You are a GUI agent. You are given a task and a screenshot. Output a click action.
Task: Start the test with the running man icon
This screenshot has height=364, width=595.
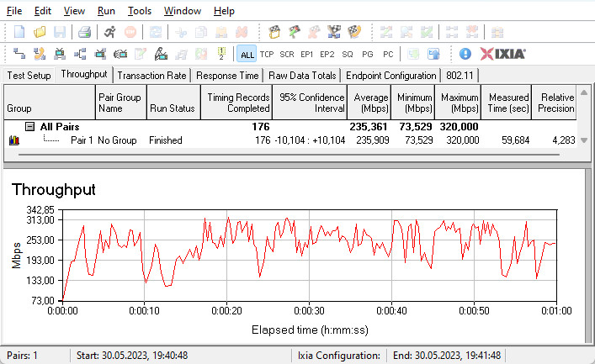click(110, 32)
